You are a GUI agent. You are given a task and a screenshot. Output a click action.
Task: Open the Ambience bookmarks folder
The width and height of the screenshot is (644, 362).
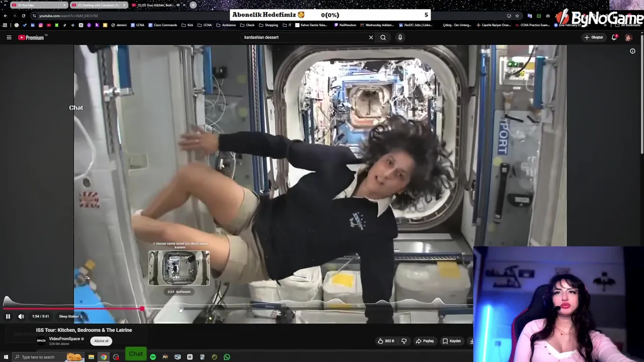225,25
